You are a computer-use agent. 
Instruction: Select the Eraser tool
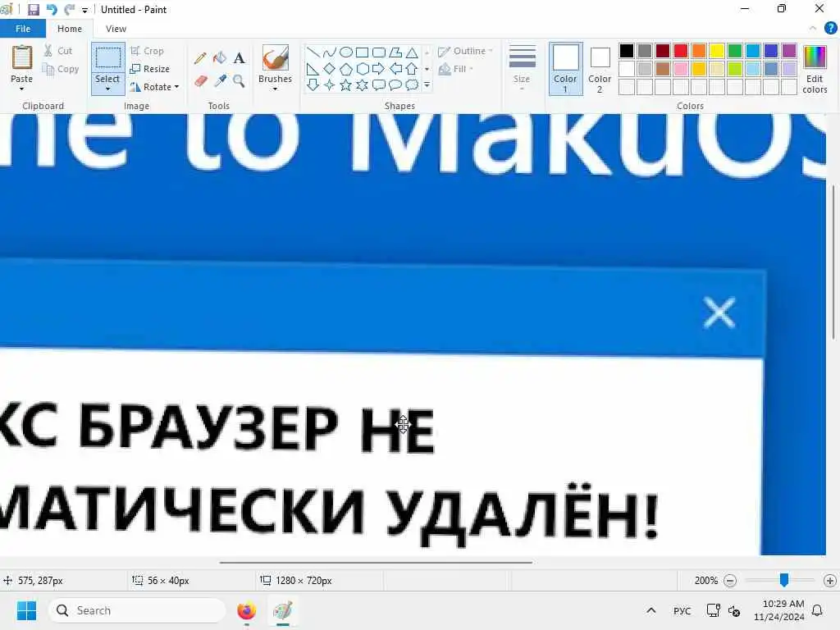pyautogui.click(x=200, y=81)
